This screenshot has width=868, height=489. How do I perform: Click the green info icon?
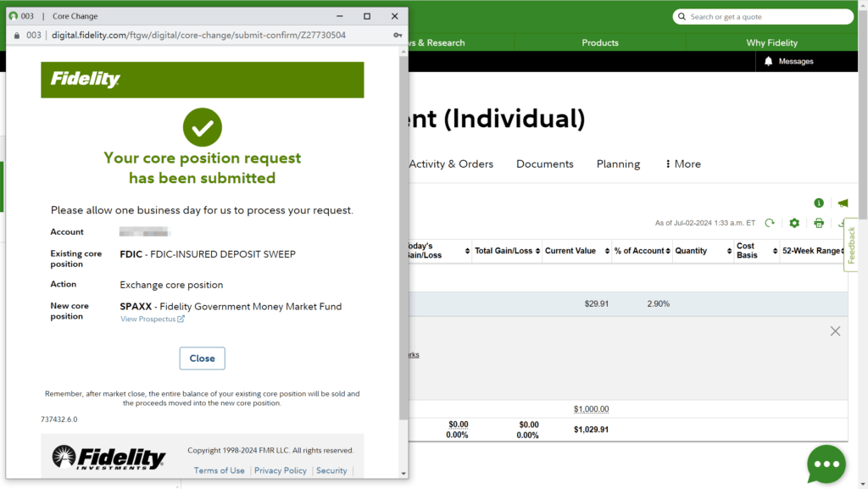(819, 203)
